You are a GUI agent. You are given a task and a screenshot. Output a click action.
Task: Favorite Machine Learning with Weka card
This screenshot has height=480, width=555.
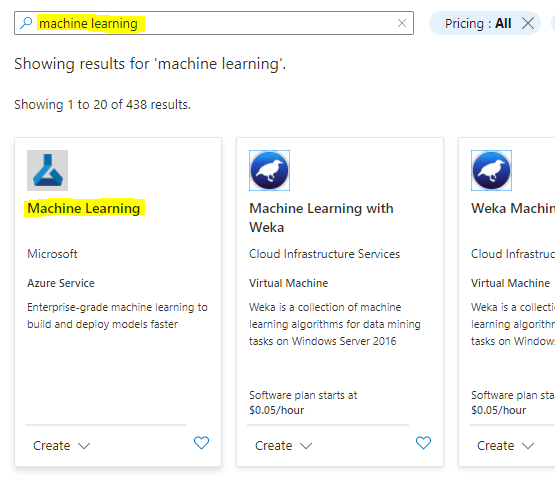coord(423,443)
